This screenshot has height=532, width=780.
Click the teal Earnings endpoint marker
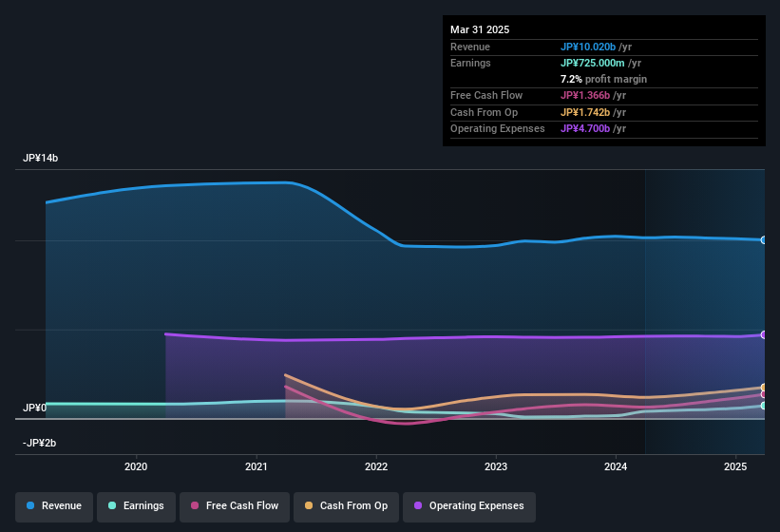point(764,406)
